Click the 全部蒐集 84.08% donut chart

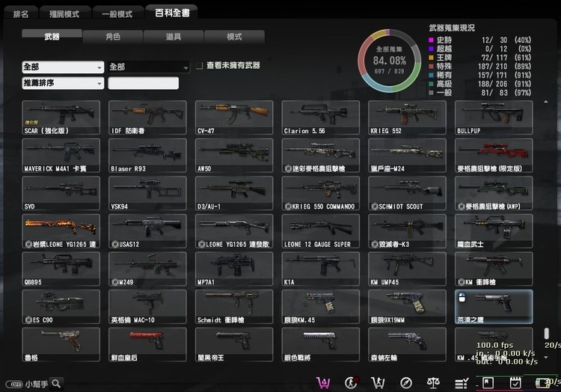[x=389, y=61]
